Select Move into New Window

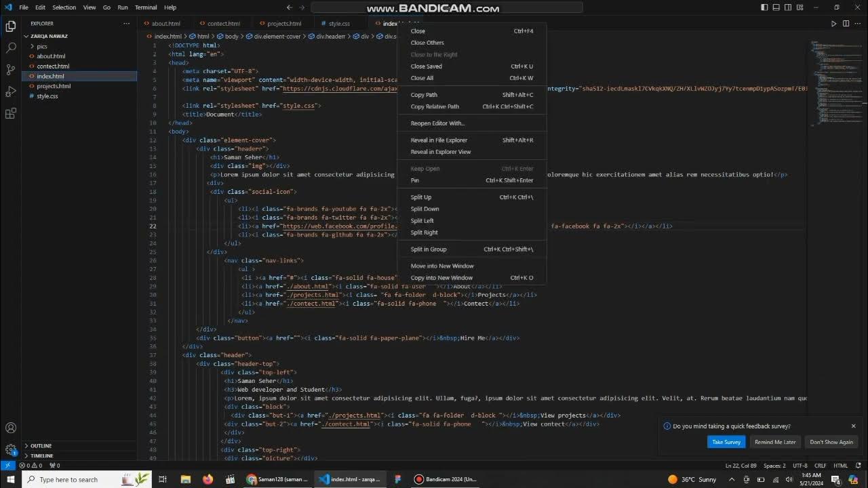471,266
